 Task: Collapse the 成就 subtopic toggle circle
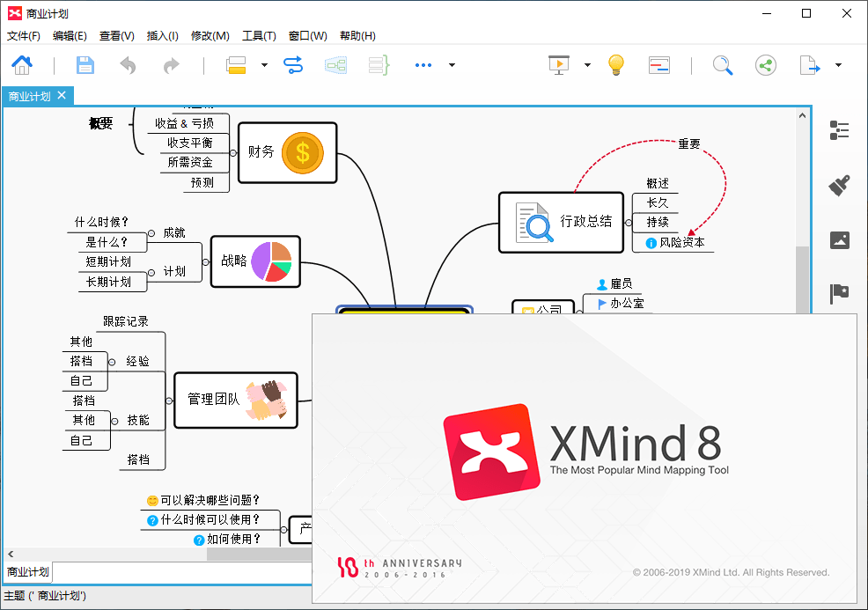151,233
